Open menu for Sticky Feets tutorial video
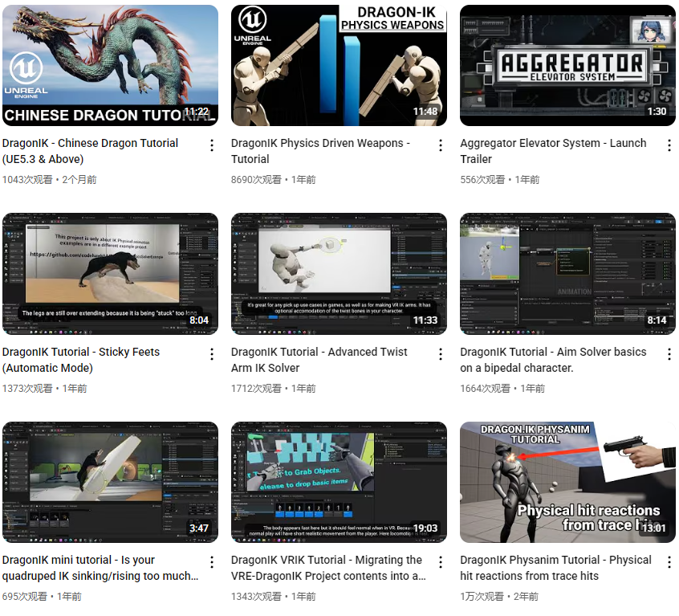The image size is (679, 616). (212, 354)
